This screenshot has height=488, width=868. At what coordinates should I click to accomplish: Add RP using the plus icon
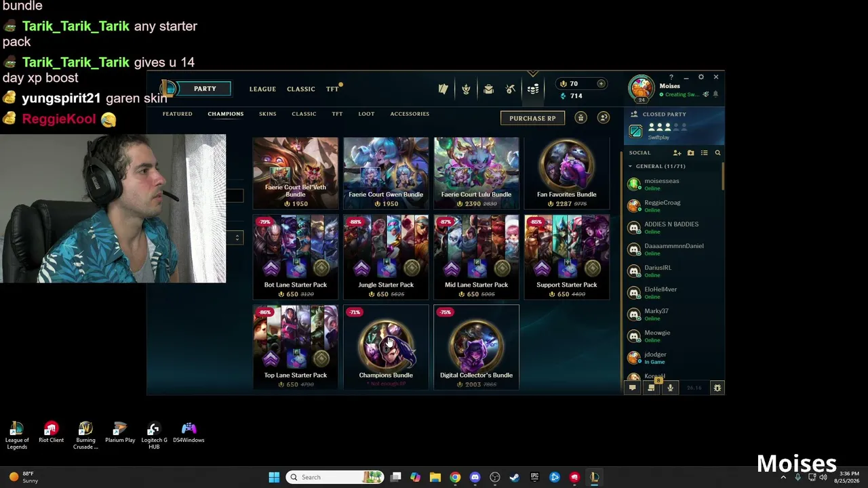coord(601,83)
